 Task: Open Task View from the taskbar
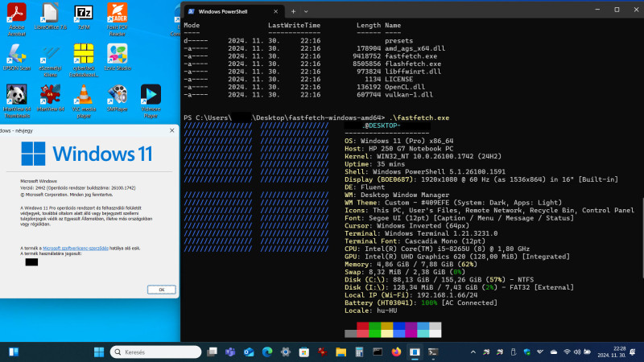point(212,352)
